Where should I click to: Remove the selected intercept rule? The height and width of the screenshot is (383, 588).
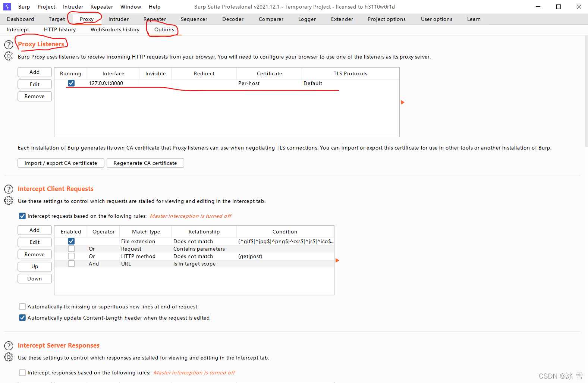pos(35,254)
